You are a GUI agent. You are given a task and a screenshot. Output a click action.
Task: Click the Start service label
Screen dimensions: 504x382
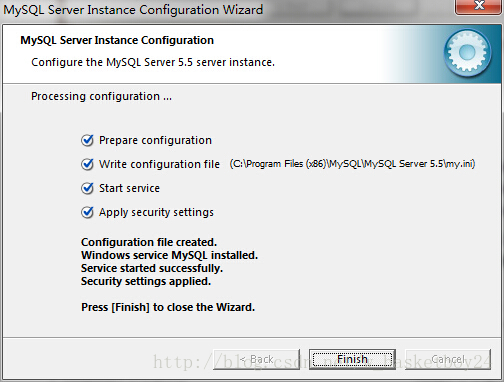click(129, 188)
